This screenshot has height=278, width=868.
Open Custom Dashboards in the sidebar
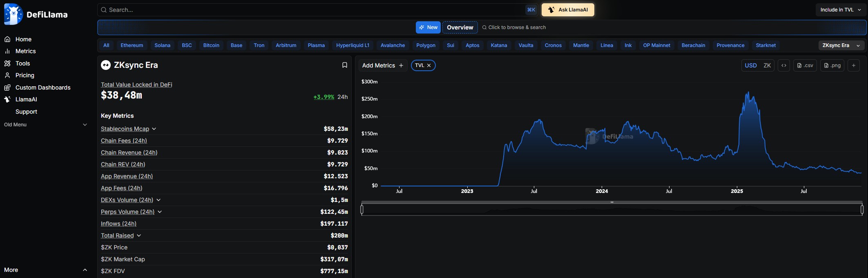click(x=42, y=87)
